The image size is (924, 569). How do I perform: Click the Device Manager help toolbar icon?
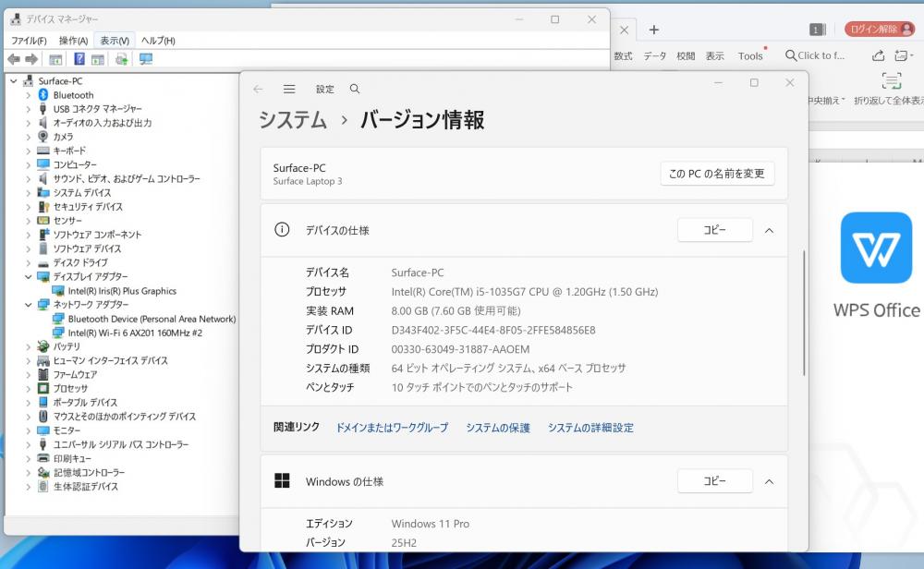tap(79, 59)
